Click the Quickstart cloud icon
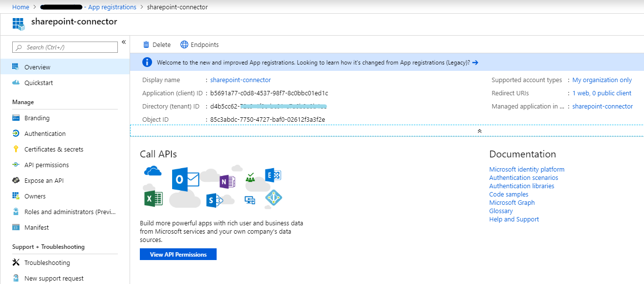Image resolution: width=644 pixels, height=284 pixels. click(16, 83)
